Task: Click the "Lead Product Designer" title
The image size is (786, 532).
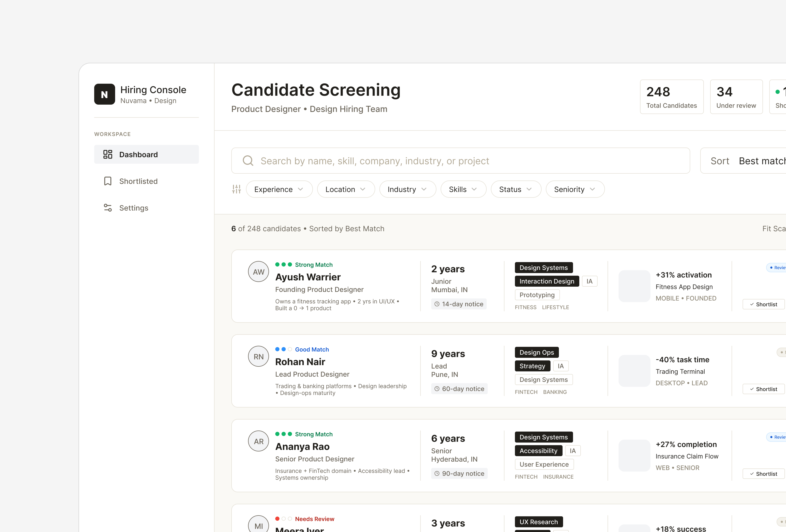Action: 312,375
